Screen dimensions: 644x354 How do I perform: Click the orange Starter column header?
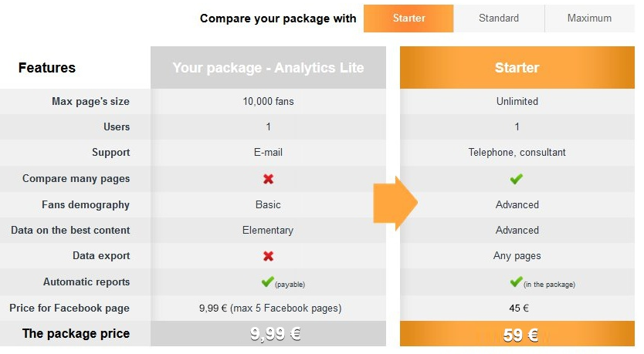click(x=517, y=68)
